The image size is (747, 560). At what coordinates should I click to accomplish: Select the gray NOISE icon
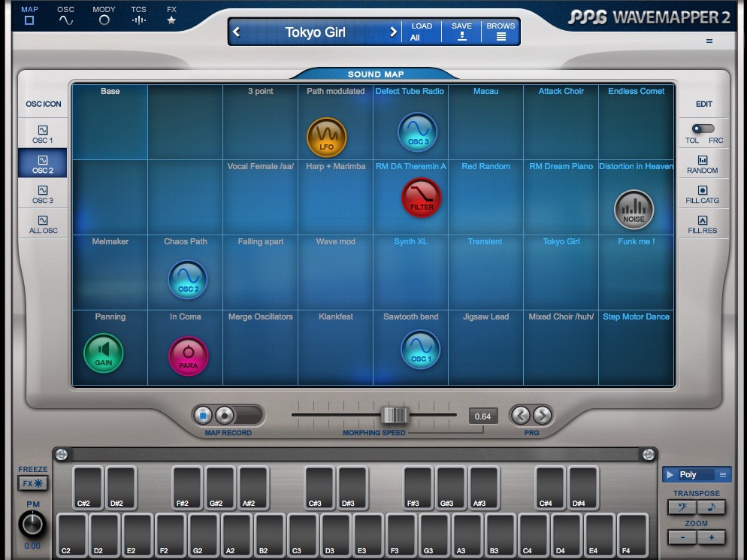(x=634, y=210)
